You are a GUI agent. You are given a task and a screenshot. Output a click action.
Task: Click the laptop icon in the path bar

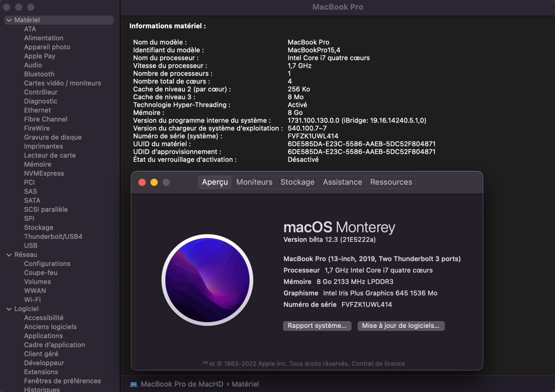tap(134, 384)
